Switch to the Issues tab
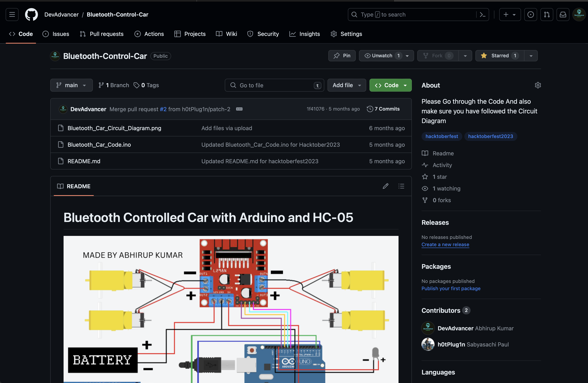Image resolution: width=588 pixels, height=383 pixels. click(56, 34)
